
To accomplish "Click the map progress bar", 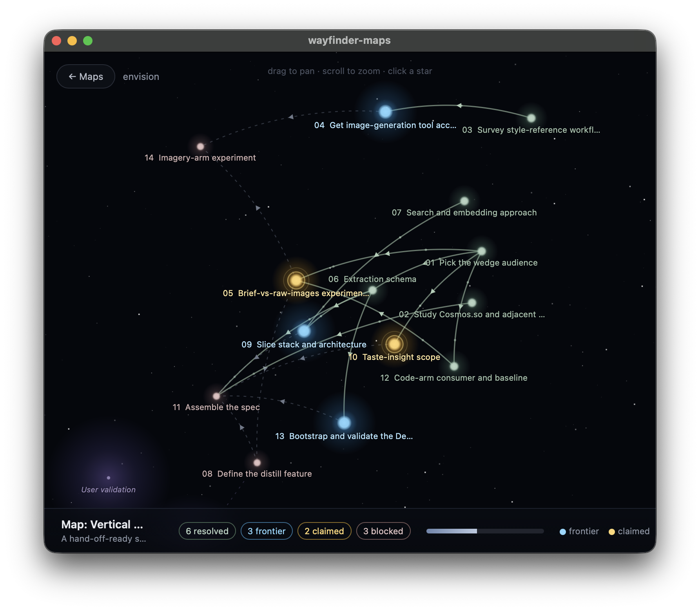I will pyautogui.click(x=485, y=531).
